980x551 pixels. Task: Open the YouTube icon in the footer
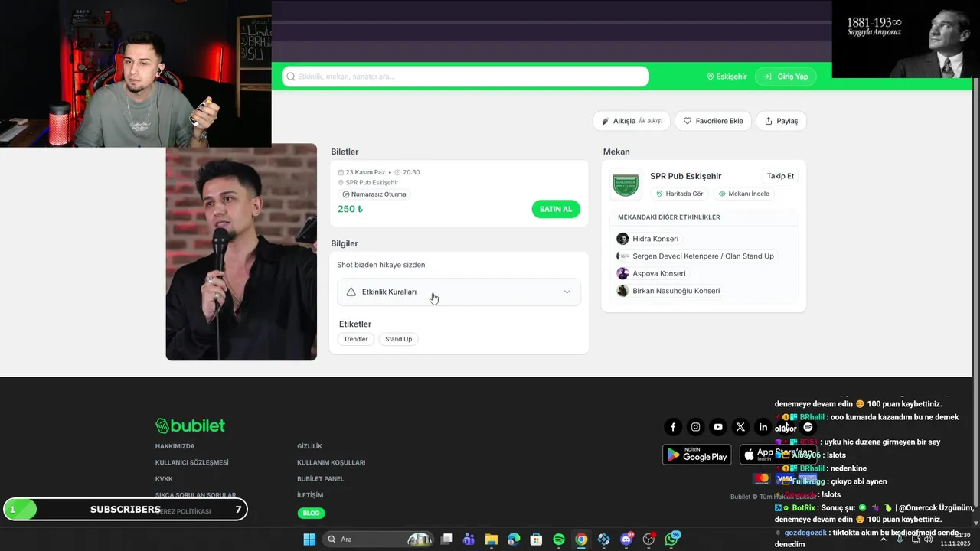(718, 427)
